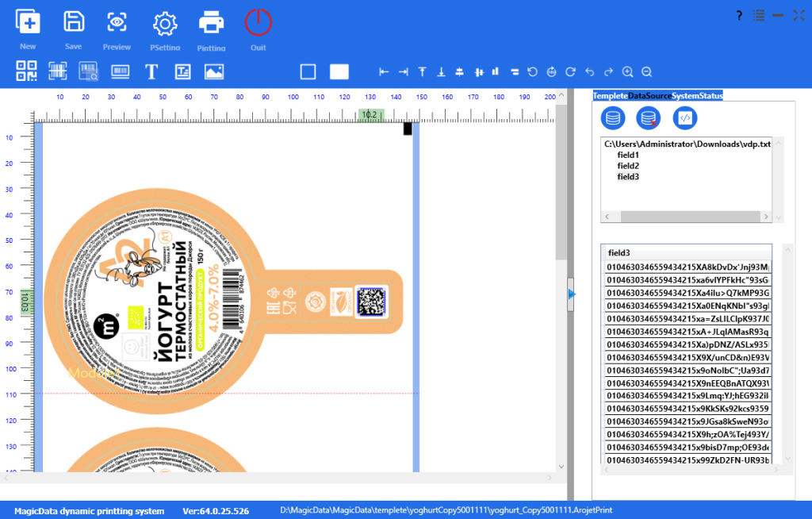This screenshot has height=519, width=812.
Task: Click the 10.2 marker on the top ruler
Action: click(371, 114)
